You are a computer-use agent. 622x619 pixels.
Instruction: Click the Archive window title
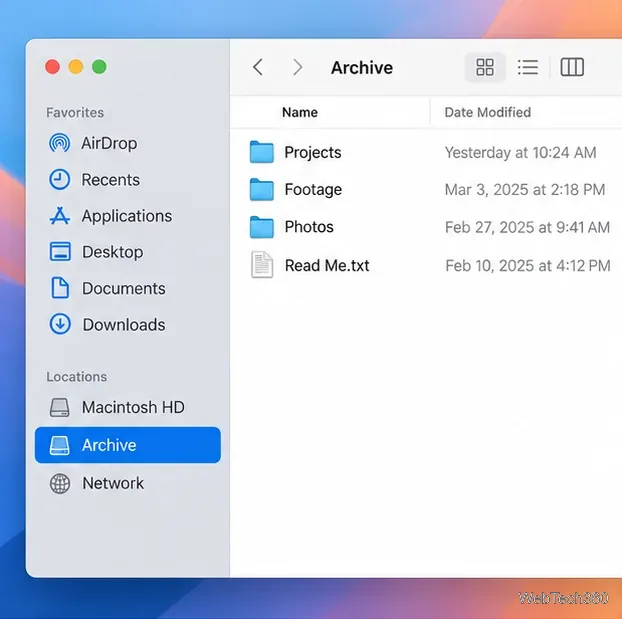tap(362, 67)
